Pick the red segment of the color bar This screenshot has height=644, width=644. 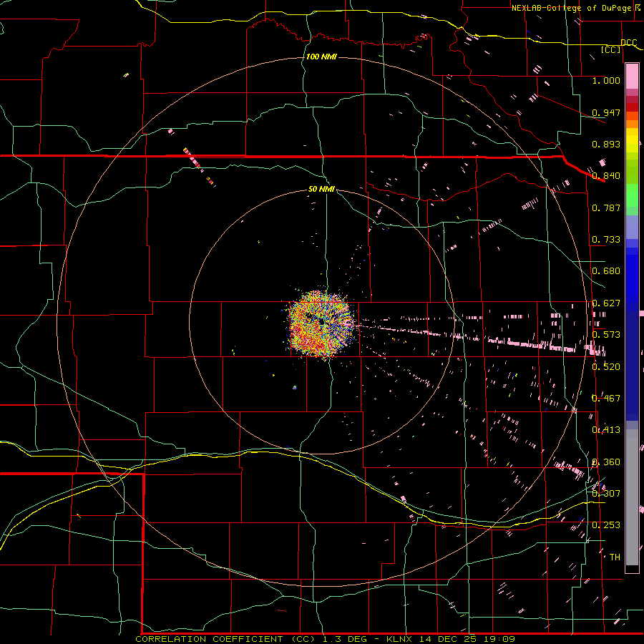tap(632, 107)
